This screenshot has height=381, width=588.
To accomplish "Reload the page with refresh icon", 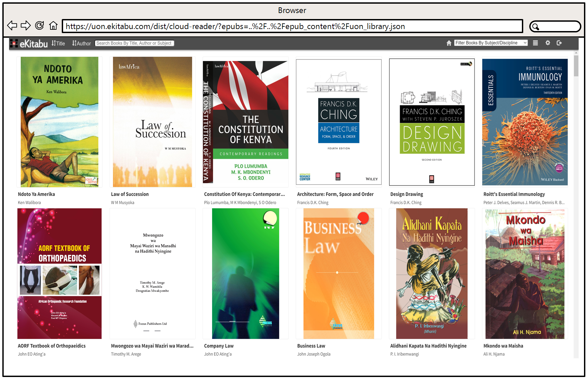I will [x=39, y=26].
